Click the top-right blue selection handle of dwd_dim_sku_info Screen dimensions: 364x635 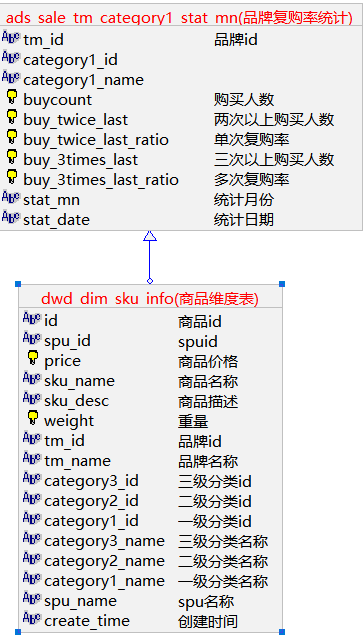pyautogui.click(x=282, y=284)
